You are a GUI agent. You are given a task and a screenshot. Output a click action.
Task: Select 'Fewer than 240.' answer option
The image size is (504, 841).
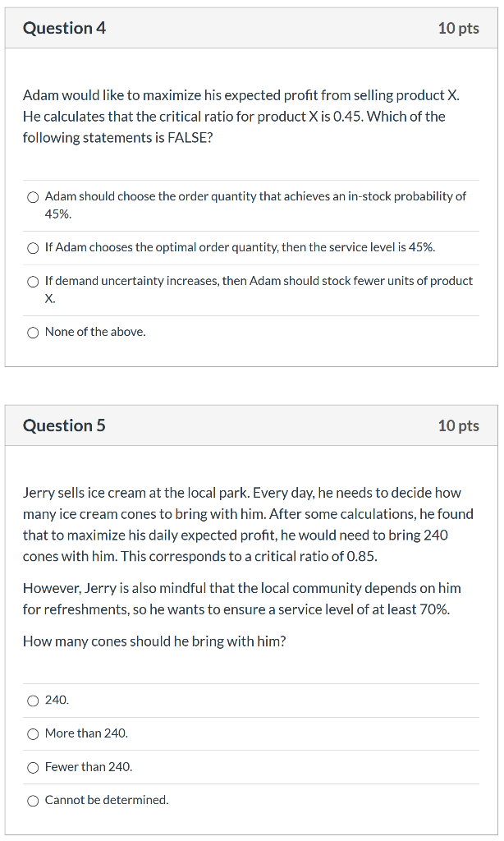(32, 767)
